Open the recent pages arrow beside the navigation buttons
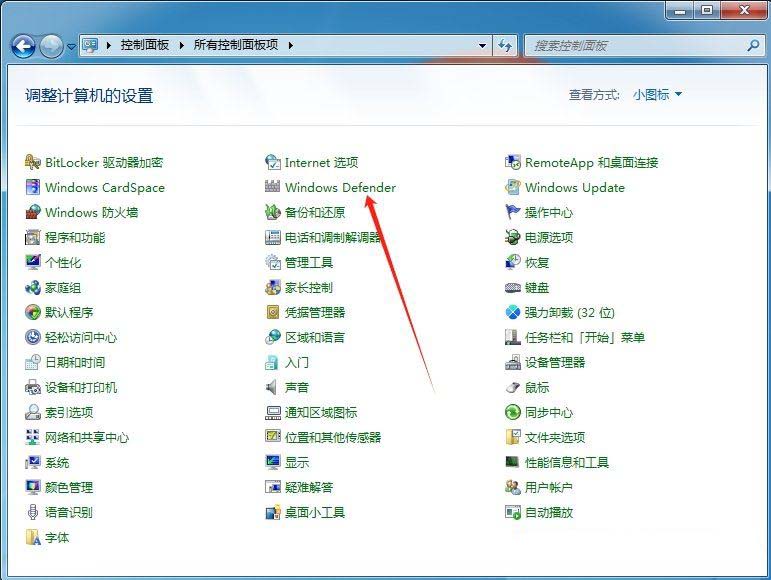 pyautogui.click(x=71, y=47)
